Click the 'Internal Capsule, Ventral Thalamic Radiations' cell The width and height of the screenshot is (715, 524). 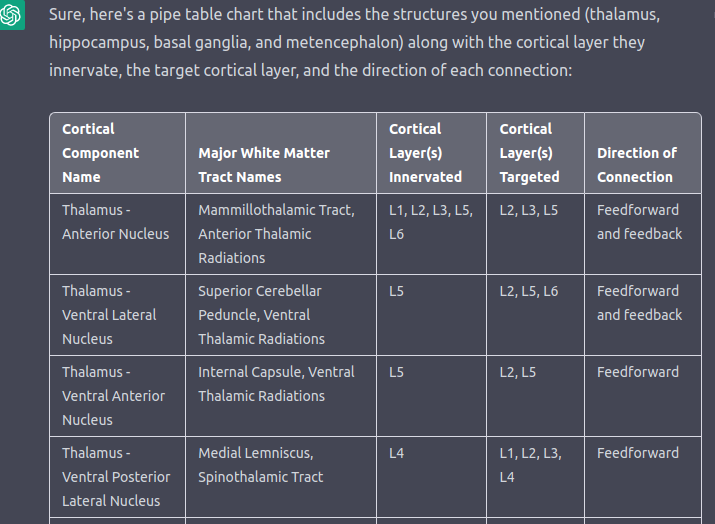tap(281, 396)
